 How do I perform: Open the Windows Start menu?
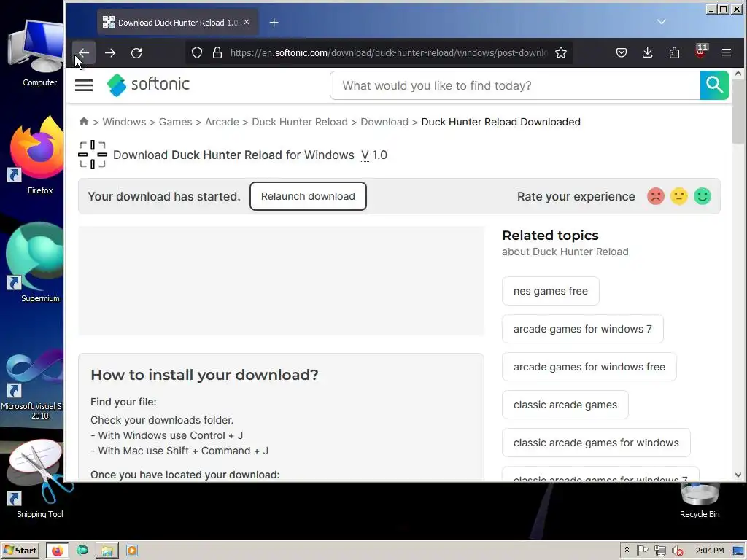coord(20,551)
